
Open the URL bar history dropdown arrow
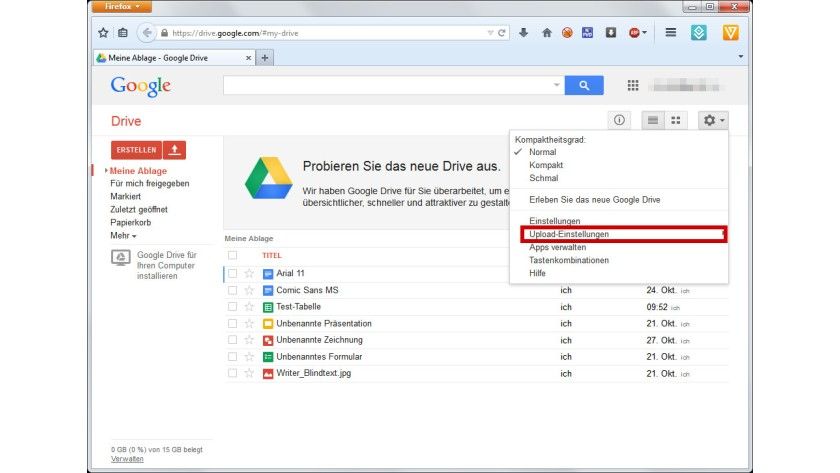[490, 33]
